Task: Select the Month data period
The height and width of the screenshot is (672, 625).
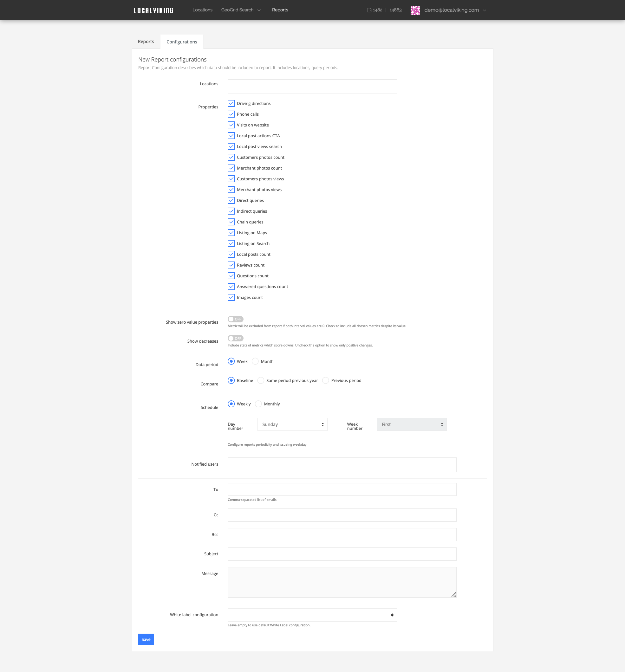Action: (255, 361)
